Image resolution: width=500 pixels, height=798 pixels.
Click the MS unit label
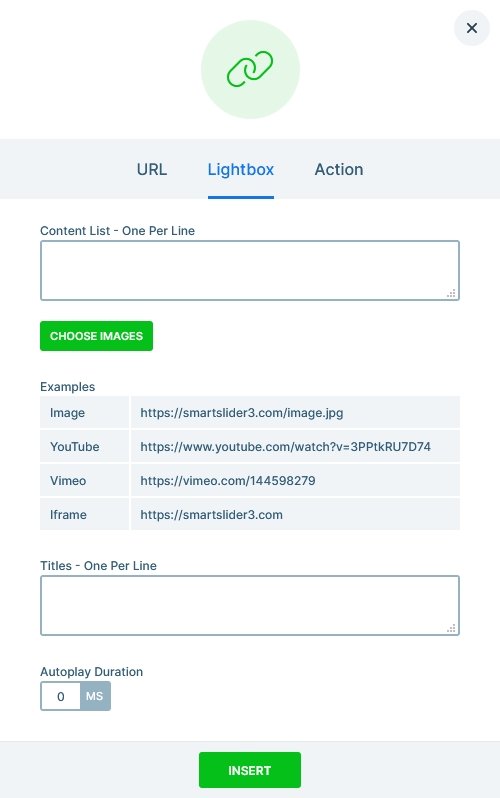coord(95,696)
